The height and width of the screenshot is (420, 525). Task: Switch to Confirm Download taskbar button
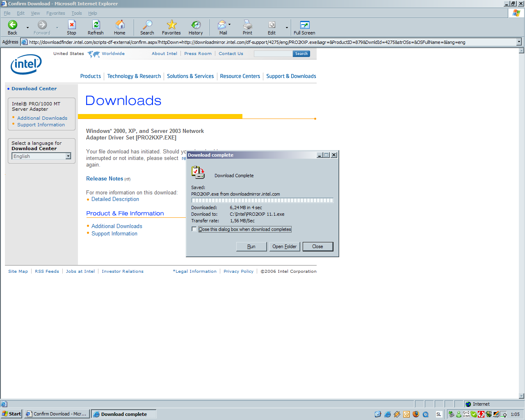click(57, 414)
